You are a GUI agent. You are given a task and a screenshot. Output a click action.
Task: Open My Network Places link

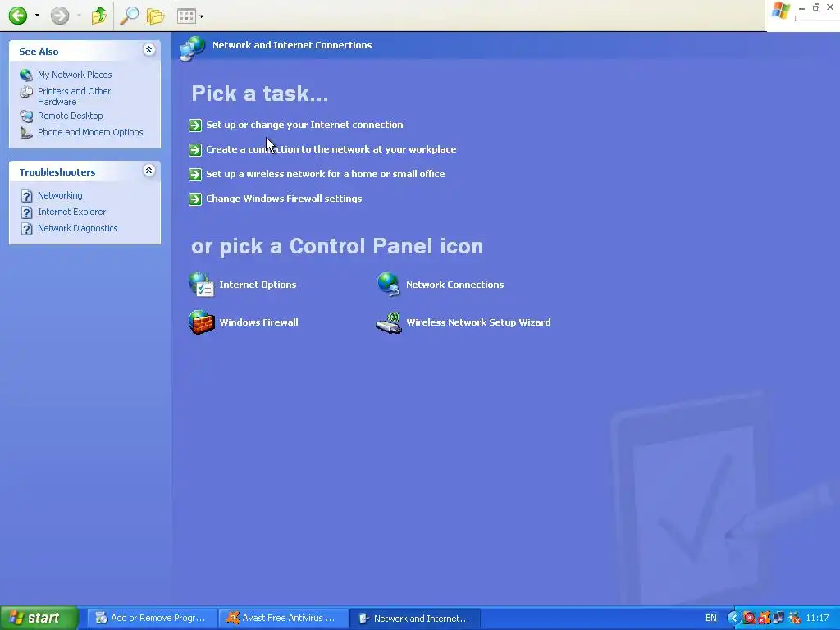click(x=75, y=75)
